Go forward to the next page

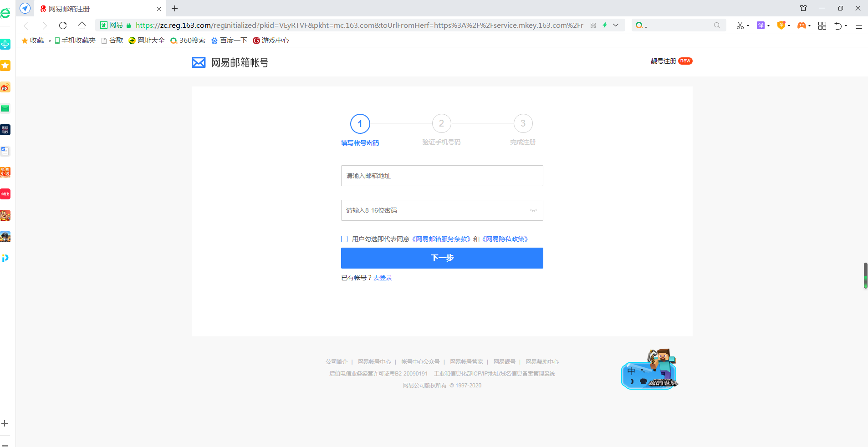(x=44, y=25)
